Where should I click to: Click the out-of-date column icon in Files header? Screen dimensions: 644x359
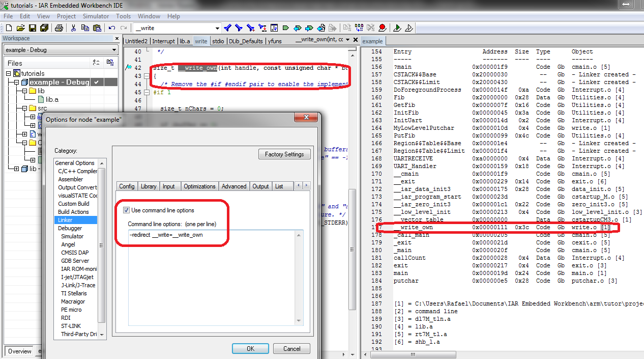(x=110, y=63)
